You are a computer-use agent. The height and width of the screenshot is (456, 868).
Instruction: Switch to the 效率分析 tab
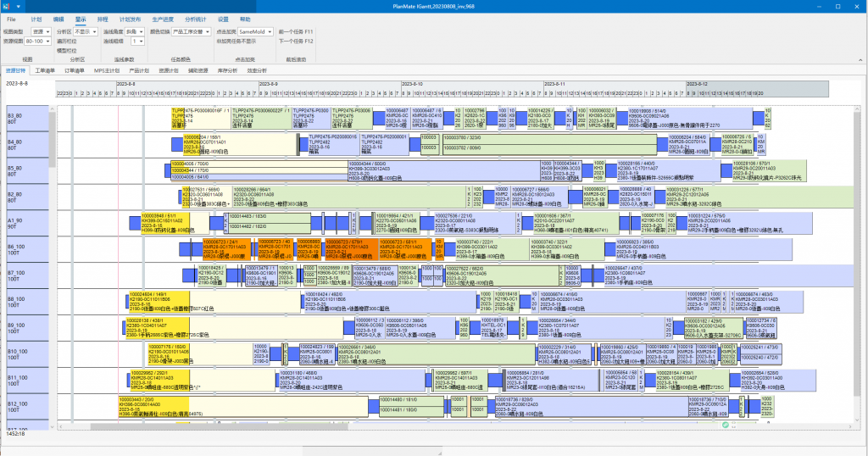pyautogui.click(x=257, y=71)
